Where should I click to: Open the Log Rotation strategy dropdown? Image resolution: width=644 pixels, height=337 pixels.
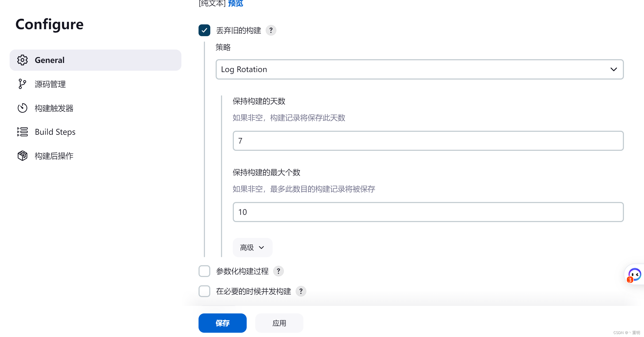tap(420, 69)
